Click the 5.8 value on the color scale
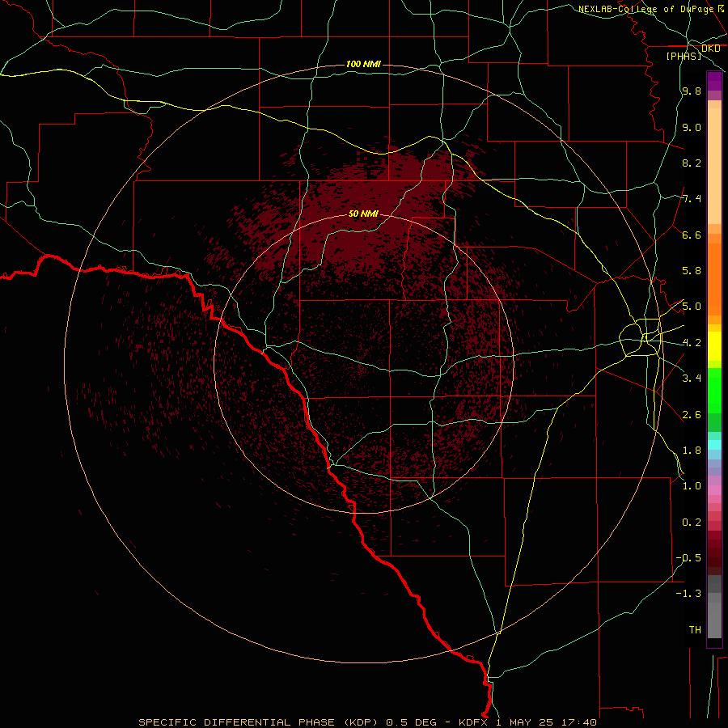The image size is (728, 728). [x=692, y=271]
